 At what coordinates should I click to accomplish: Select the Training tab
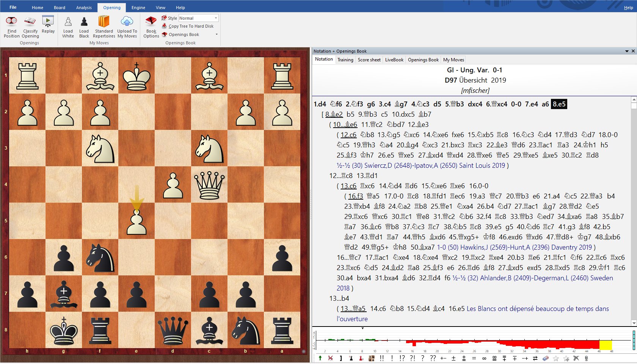click(x=345, y=60)
